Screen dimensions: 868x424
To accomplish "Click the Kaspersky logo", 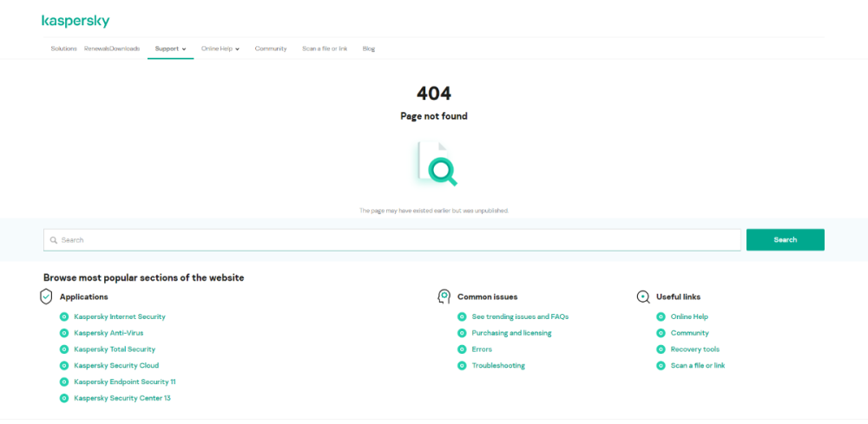I will 76,21.
